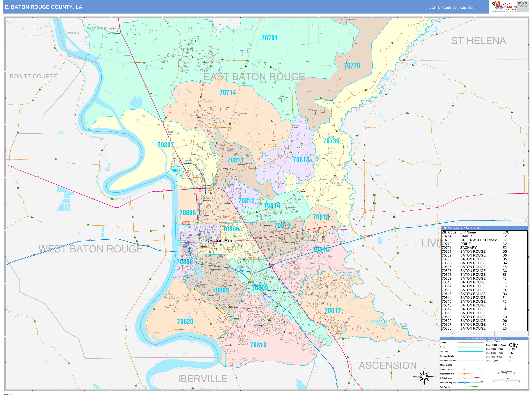This screenshot has height=396, width=532.
Task: Select the State Highways marker icon in legend
Action: coord(464,374)
